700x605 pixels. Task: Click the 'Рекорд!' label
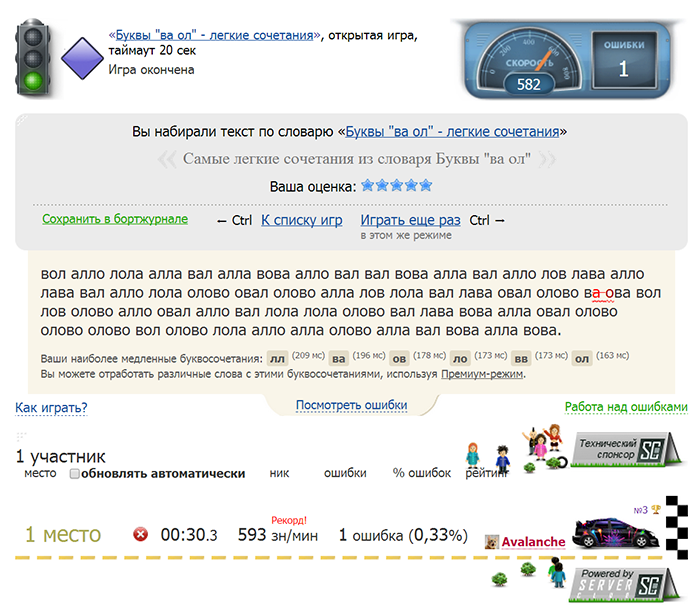(x=289, y=520)
